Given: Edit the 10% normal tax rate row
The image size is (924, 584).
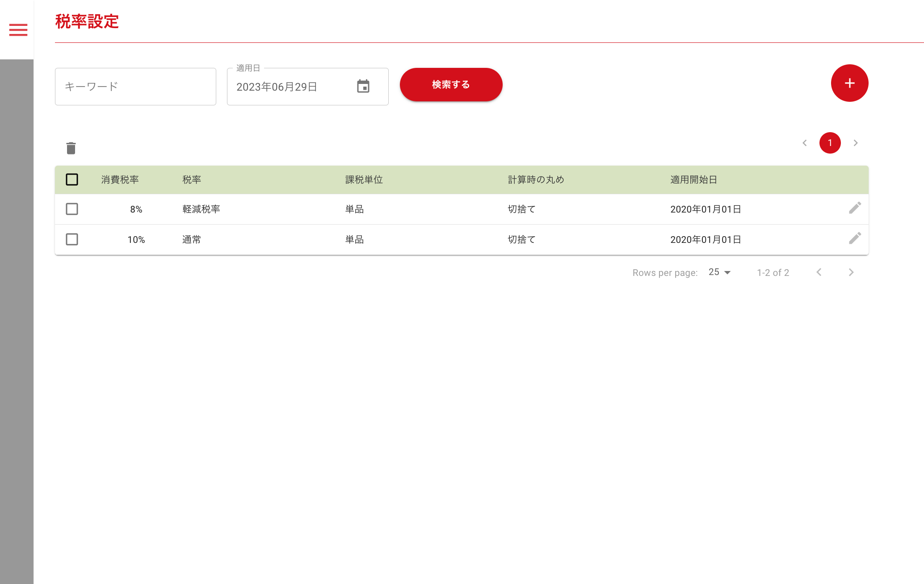Looking at the screenshot, I should (855, 238).
